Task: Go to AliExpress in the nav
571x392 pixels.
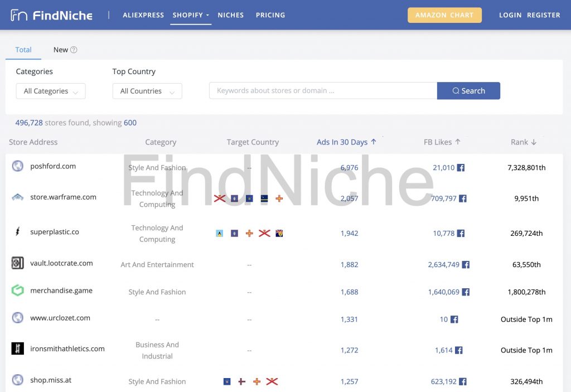Action: [143, 15]
